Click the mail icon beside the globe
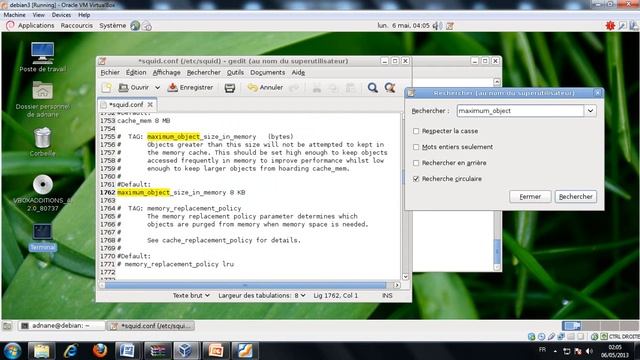Screen dimensions: 640x360 pos(147,26)
